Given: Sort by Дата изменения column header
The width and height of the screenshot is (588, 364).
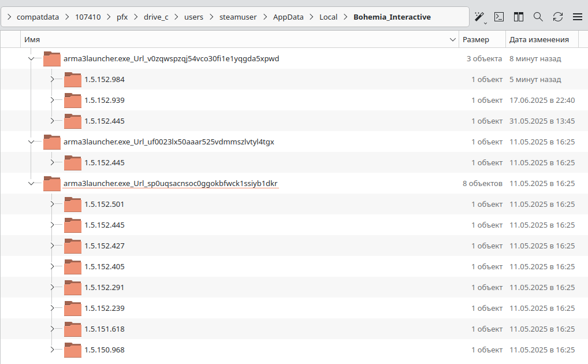Looking at the screenshot, I should (542, 39).
